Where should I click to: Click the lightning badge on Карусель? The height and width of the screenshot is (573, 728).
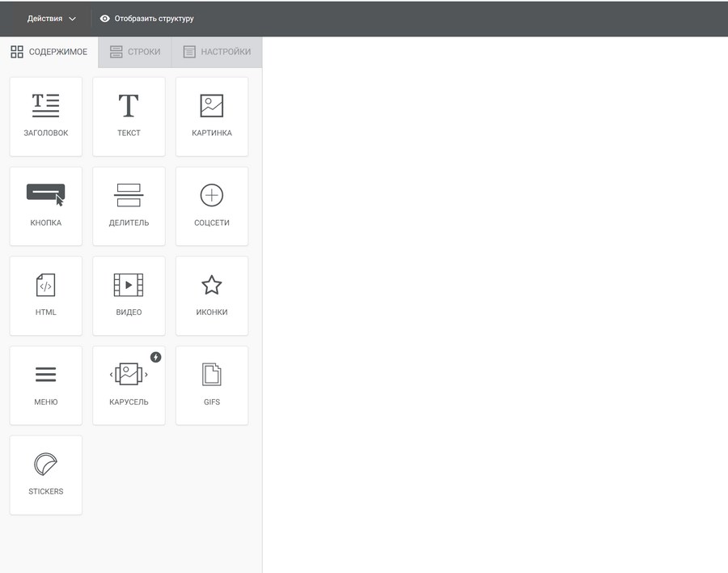coord(155,357)
